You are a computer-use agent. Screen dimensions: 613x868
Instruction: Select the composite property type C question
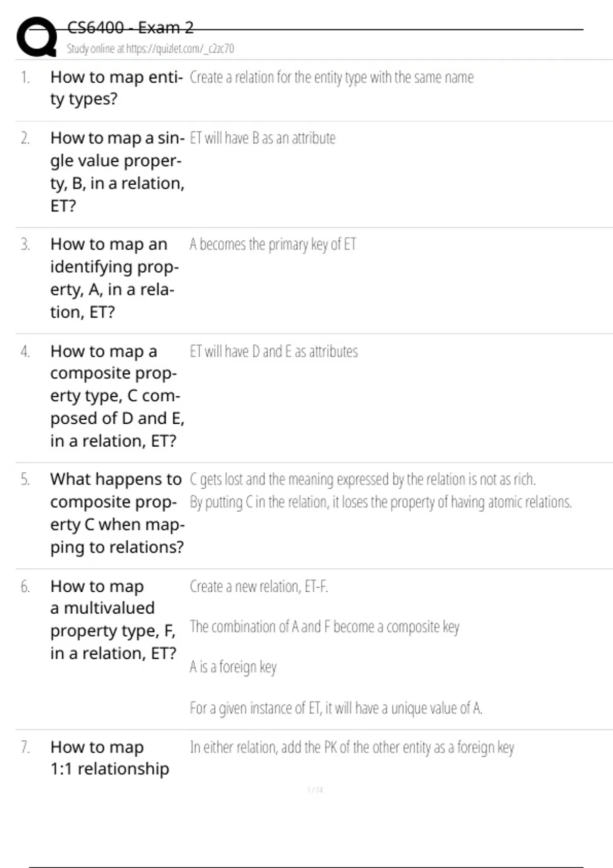point(117,396)
